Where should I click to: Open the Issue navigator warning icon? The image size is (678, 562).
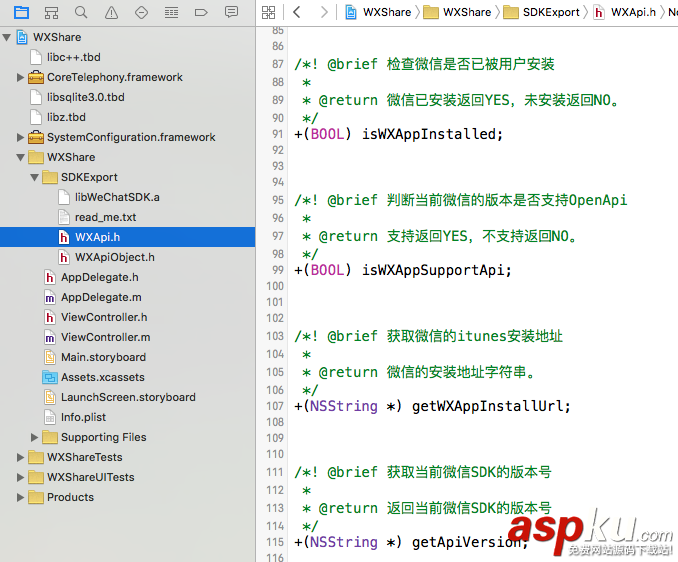111,12
